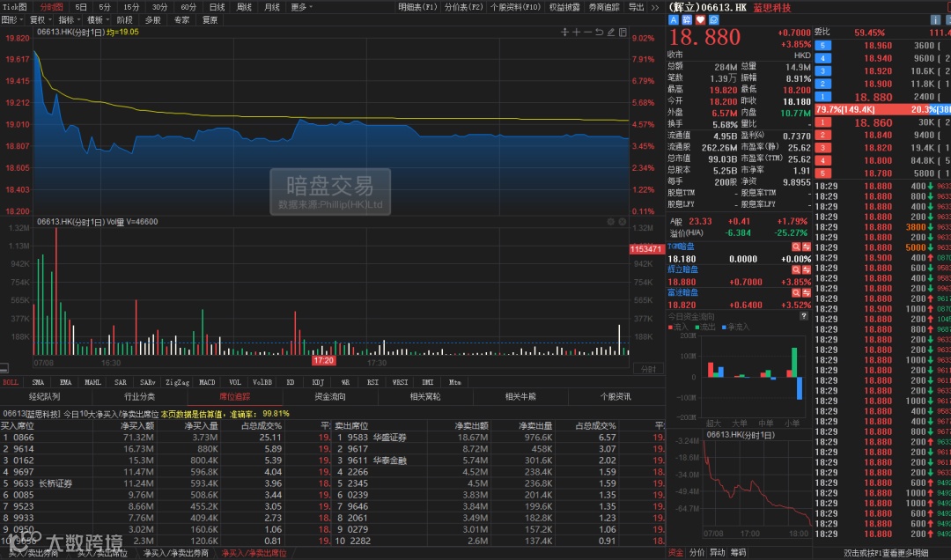The height and width of the screenshot is (560, 951).
Task: Click 券商追踪 button
Action: tap(605, 7)
